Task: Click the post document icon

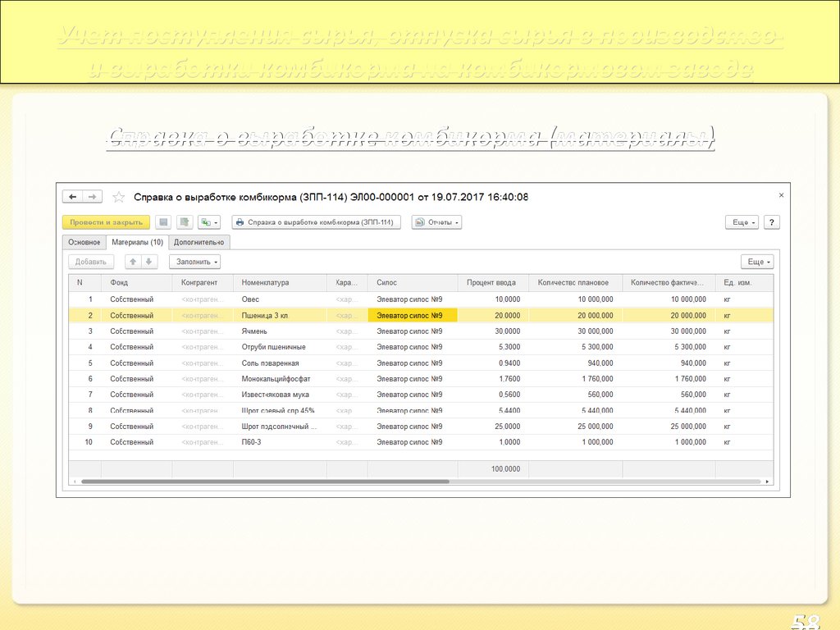Action: (185, 222)
